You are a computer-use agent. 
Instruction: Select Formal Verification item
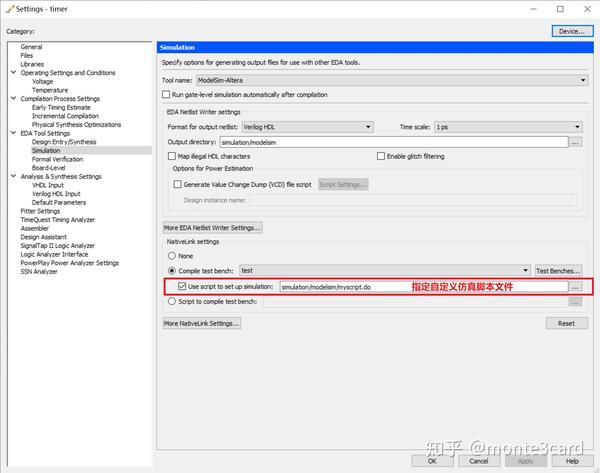tap(57, 159)
